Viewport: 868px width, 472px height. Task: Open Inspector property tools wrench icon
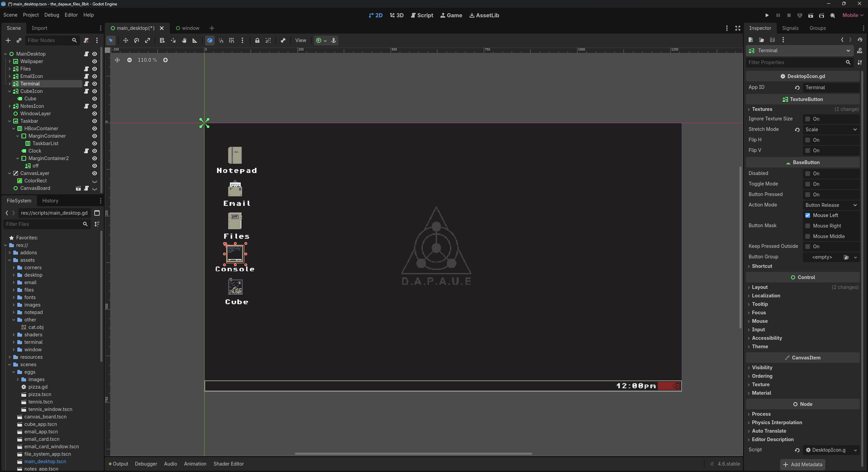tap(860, 62)
